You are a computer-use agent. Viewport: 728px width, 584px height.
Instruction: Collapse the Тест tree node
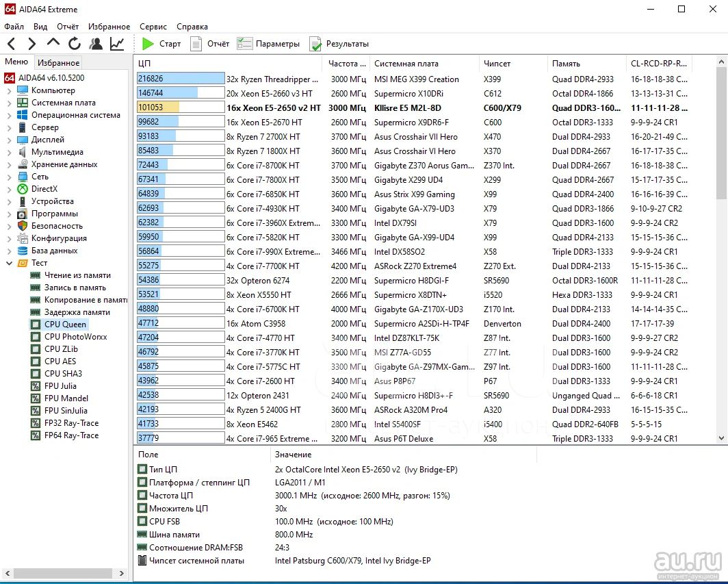click(10, 263)
